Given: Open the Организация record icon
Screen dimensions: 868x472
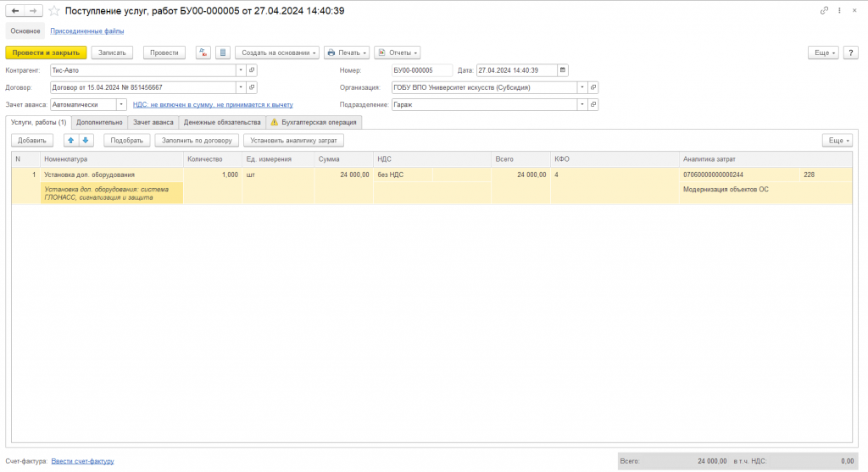Looking at the screenshot, I should pyautogui.click(x=593, y=87).
